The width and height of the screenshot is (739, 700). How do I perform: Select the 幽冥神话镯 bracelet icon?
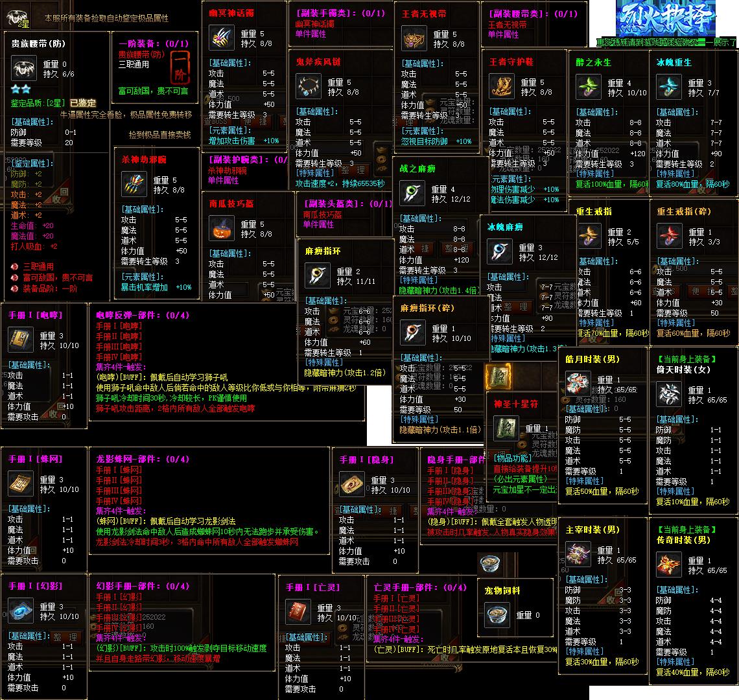222,38
